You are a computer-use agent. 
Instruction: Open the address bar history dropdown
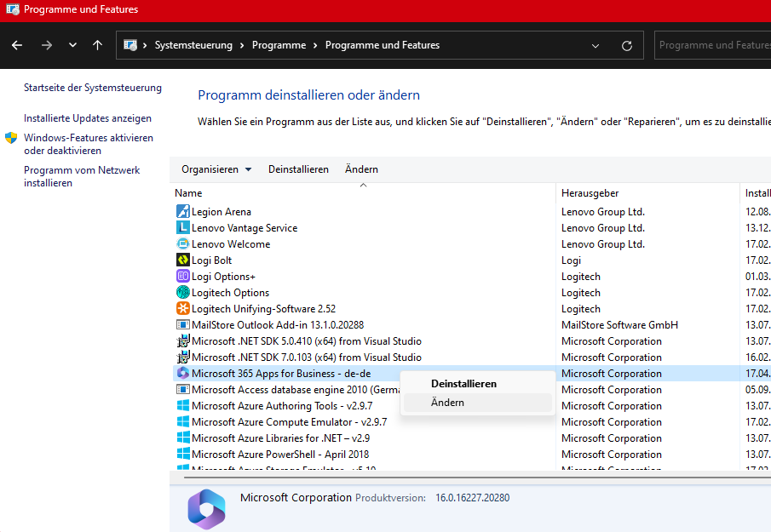[596, 46]
